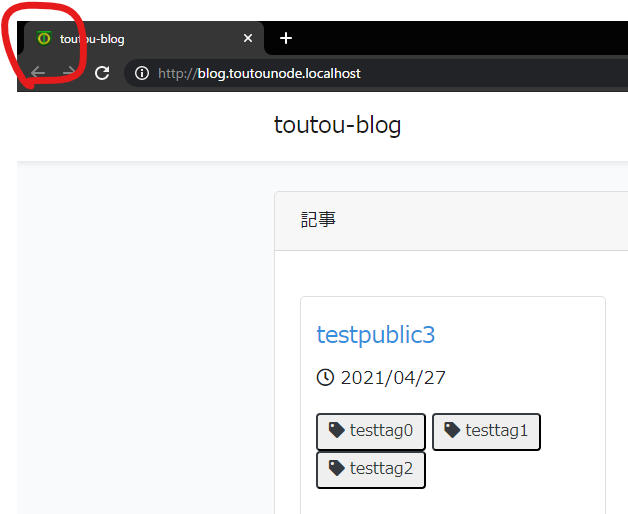Click the tag icon inside testtag0
Screen dimensions: 628x514
point(337,431)
